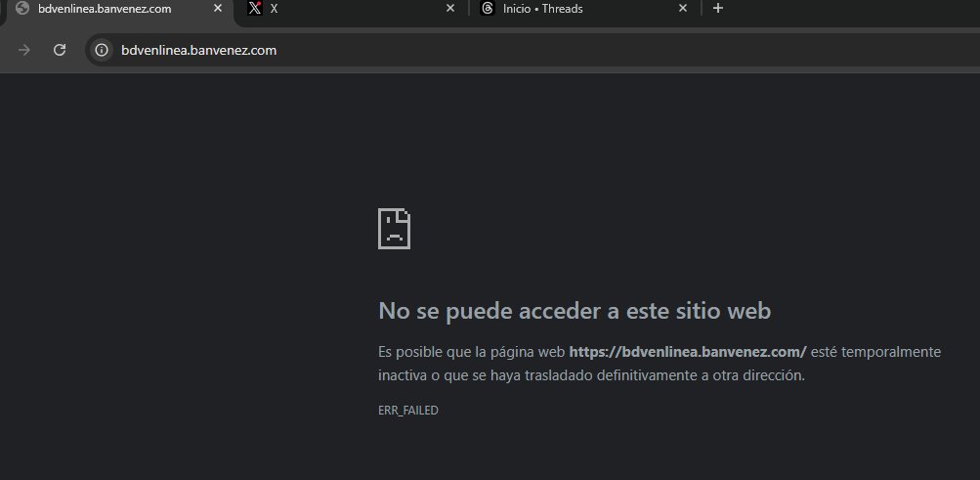
Task: Click the globe favicon on first tab
Action: coord(22,9)
